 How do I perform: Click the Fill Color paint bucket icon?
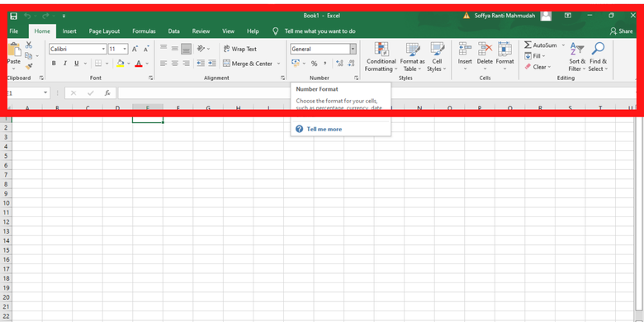pos(120,64)
